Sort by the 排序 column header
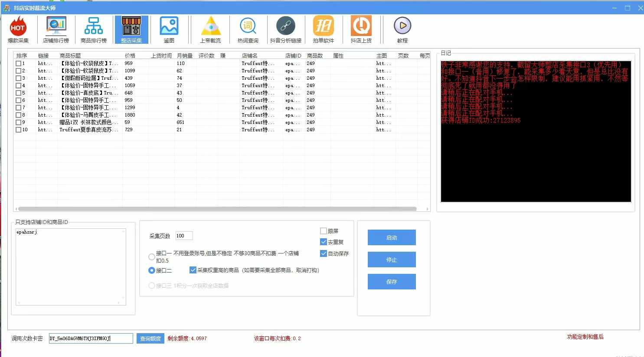The height and width of the screenshot is (357, 644). pyautogui.click(x=22, y=55)
